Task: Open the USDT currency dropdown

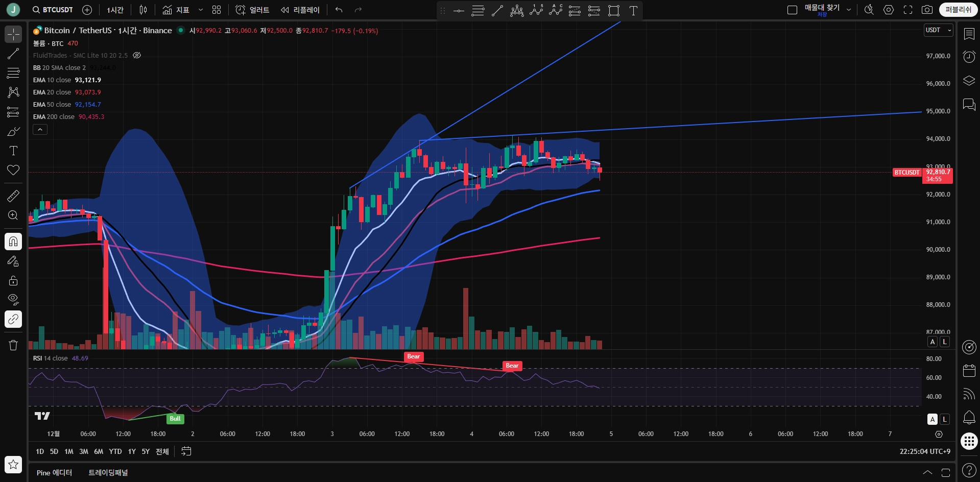Action: tap(939, 30)
